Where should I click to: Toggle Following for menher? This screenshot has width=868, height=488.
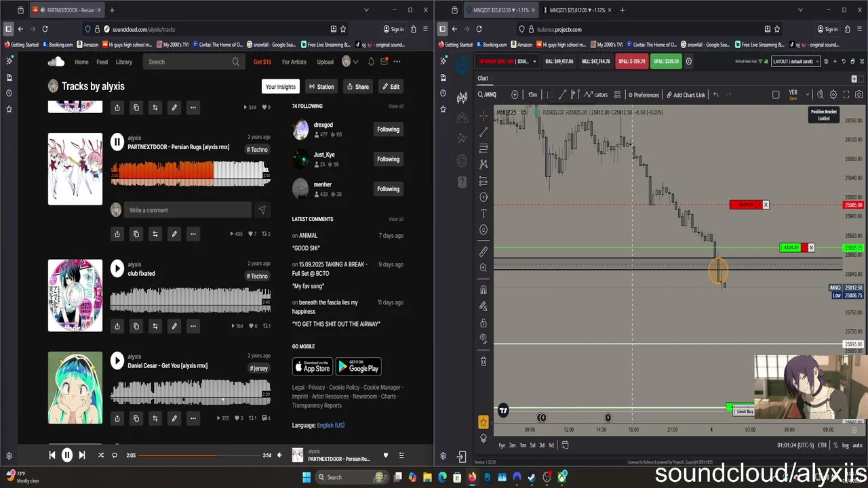pos(389,189)
